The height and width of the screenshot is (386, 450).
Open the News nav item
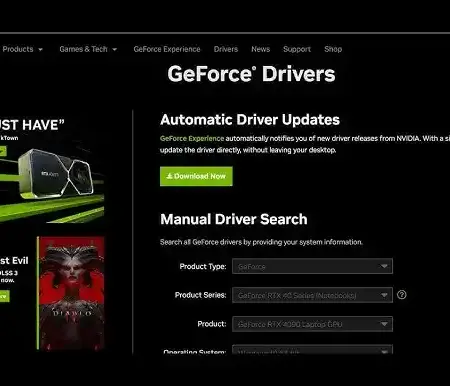click(x=260, y=49)
